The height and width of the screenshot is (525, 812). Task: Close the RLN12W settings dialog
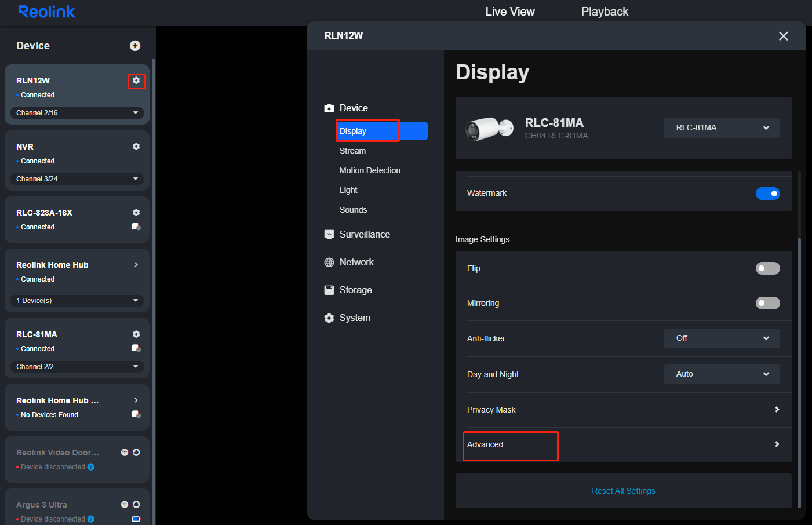pos(784,36)
